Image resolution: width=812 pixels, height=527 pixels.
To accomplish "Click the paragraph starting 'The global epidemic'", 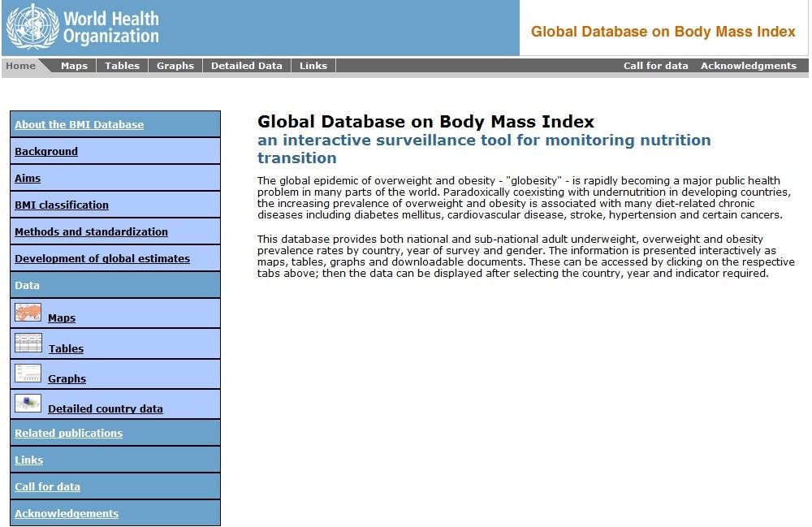I will point(524,198).
